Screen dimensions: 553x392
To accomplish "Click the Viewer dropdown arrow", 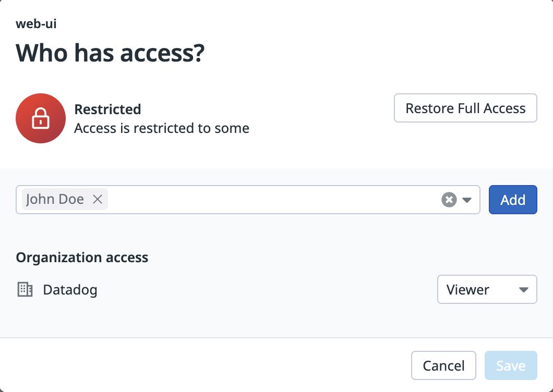I will [x=524, y=290].
